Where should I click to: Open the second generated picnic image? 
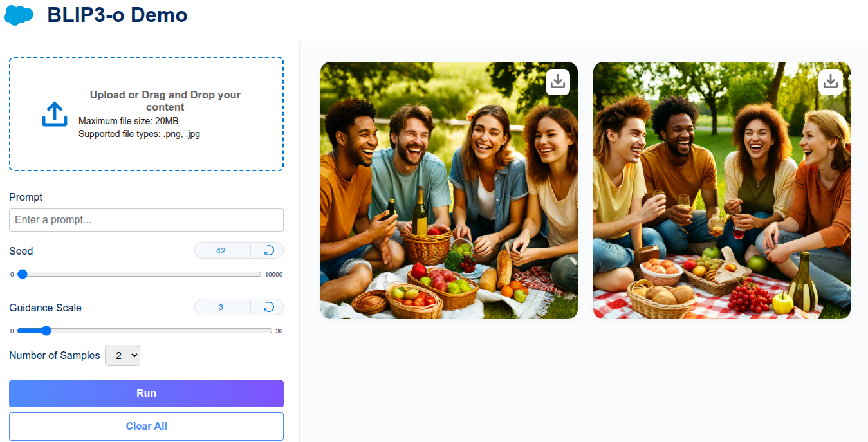(722, 190)
